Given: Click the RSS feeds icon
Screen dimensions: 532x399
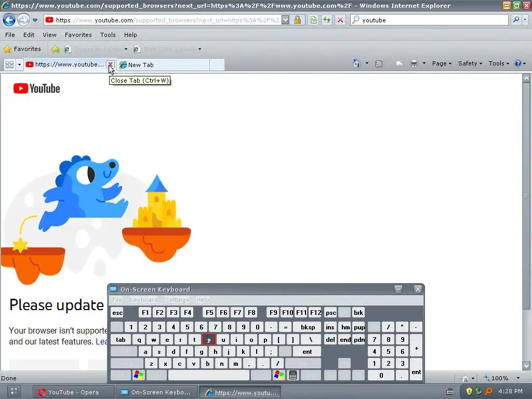Looking at the screenshot, I should pyautogui.click(x=379, y=64).
